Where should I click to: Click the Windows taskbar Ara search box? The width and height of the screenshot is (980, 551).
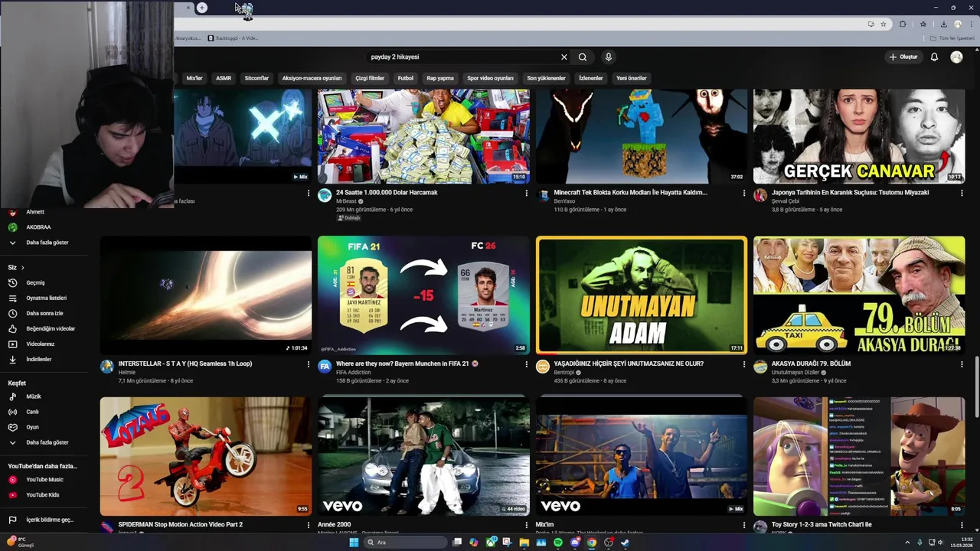click(x=406, y=543)
